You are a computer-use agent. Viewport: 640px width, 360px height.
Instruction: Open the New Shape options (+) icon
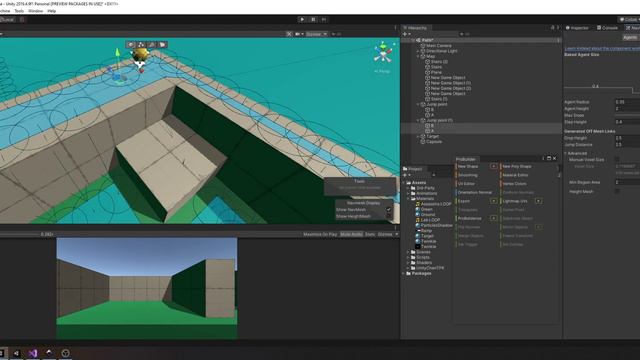point(494,167)
